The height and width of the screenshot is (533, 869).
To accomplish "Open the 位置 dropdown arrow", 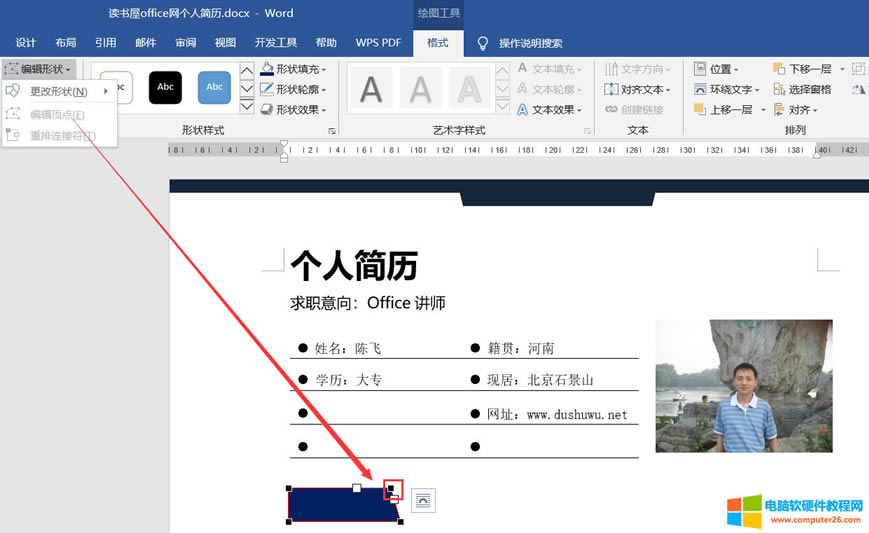I will (736, 70).
